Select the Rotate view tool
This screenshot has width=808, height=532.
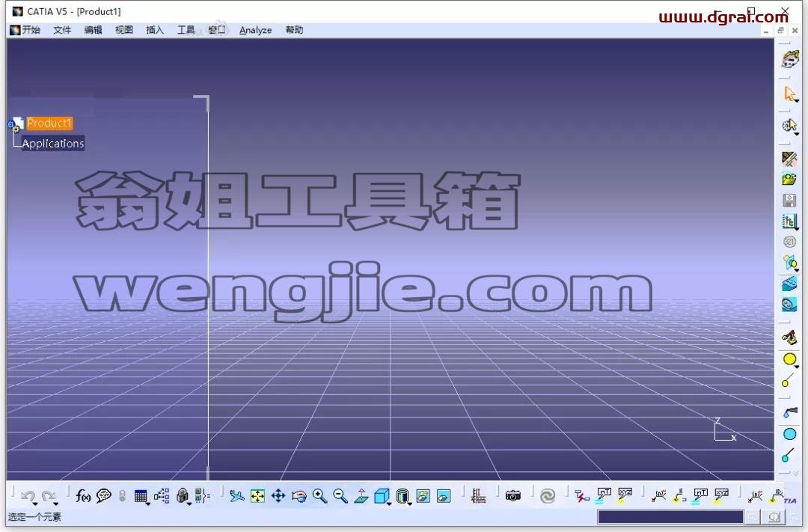[299, 496]
